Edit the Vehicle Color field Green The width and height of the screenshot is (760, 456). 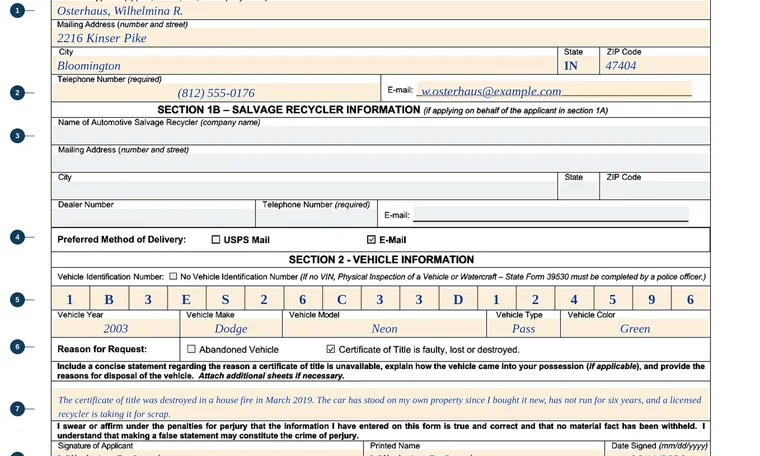pyautogui.click(x=635, y=328)
